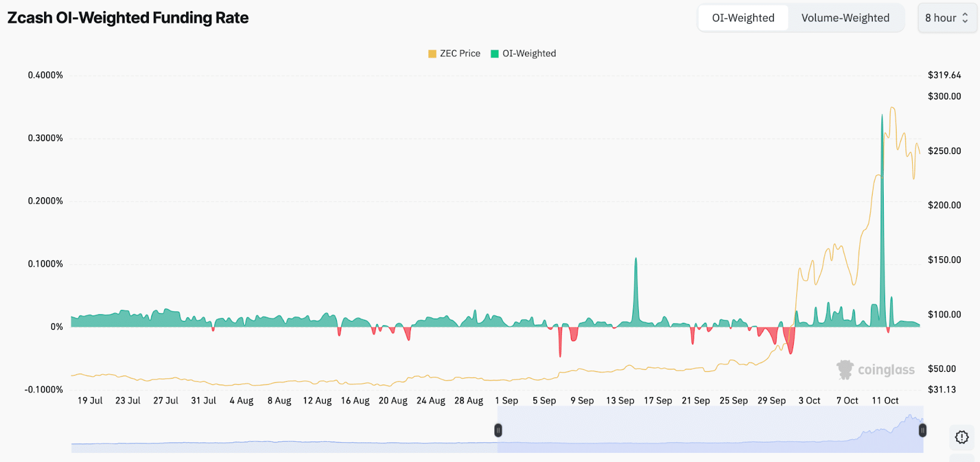Grab the left range slider handle
The width and height of the screenshot is (980, 462).
click(498, 430)
